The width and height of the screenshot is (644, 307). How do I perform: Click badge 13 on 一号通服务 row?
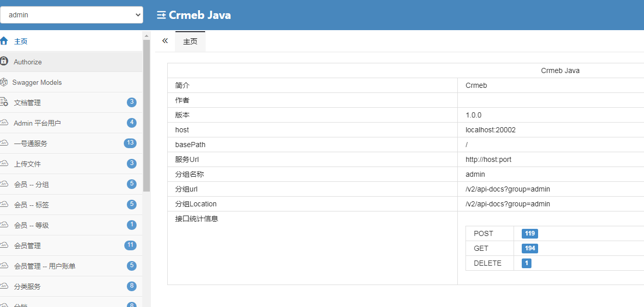pyautogui.click(x=130, y=143)
